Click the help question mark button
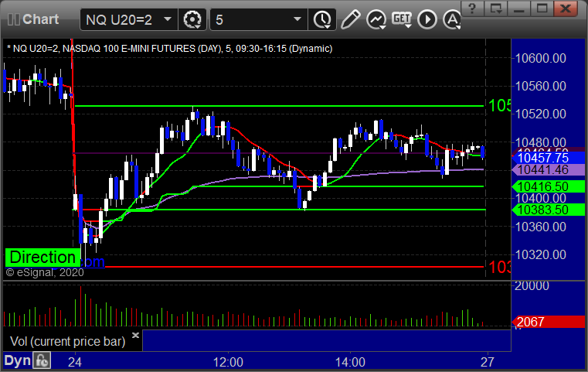This screenshot has width=588, height=372. [x=472, y=9]
